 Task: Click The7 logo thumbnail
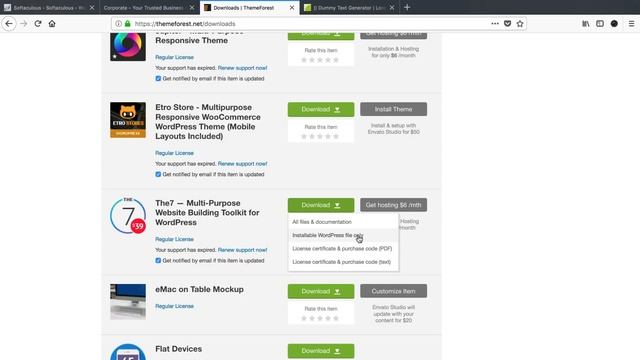point(128,216)
